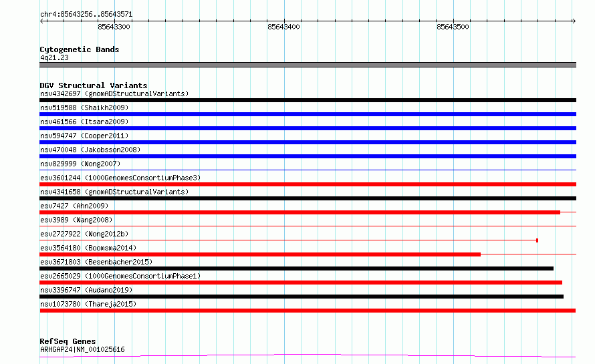Open nsv829999 (Wong2007) variant label
Image resolution: width=595 pixels, height=364 pixels.
pyautogui.click(x=80, y=164)
